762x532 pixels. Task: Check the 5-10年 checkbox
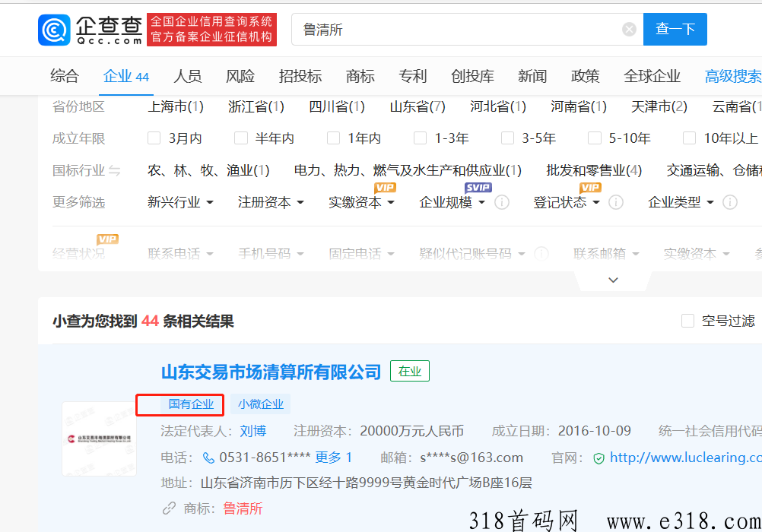[x=595, y=138]
